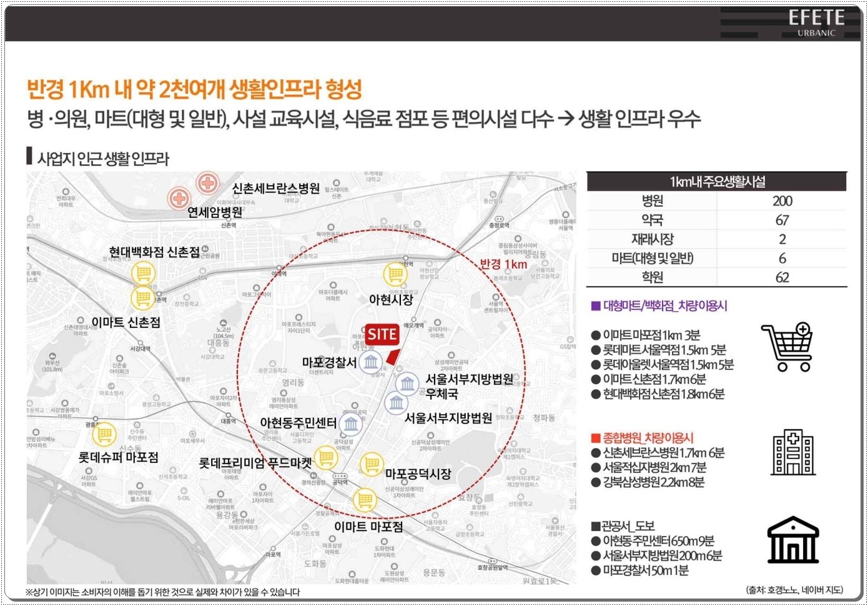Click the 관공서_도보 heading
Image resolution: width=868 pixels, height=606 pixels.
[623, 526]
